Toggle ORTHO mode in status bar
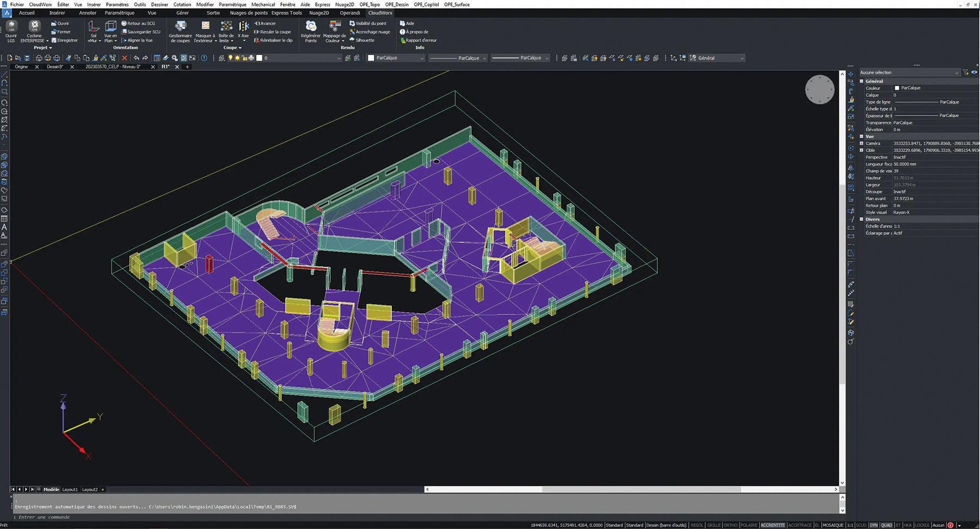This screenshot has height=529, width=980. [x=730, y=525]
